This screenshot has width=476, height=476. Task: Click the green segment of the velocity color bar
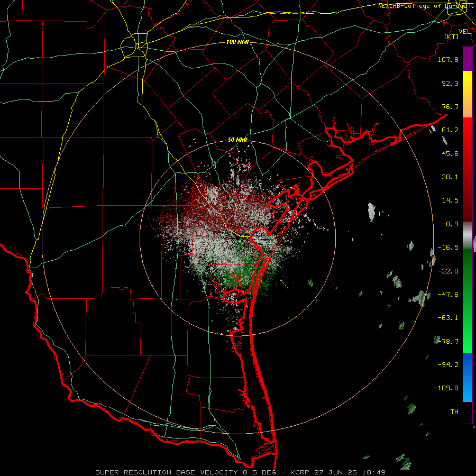[x=467, y=300]
